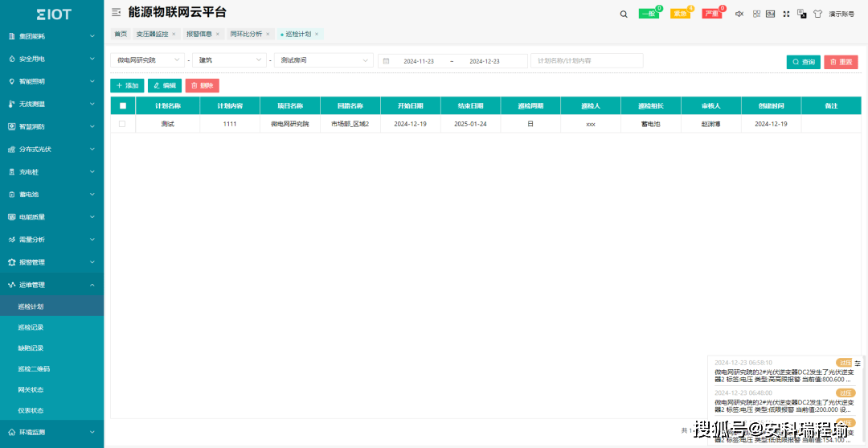This screenshot has height=448, width=868.
Task: Open 仪表状态 submenu item
Action: point(31,410)
